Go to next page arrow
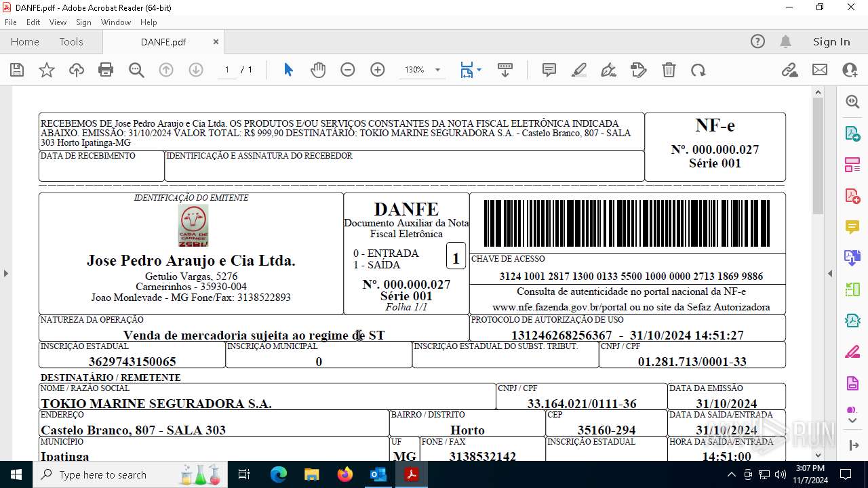Screen dimensions: 868x488 (x=196, y=70)
